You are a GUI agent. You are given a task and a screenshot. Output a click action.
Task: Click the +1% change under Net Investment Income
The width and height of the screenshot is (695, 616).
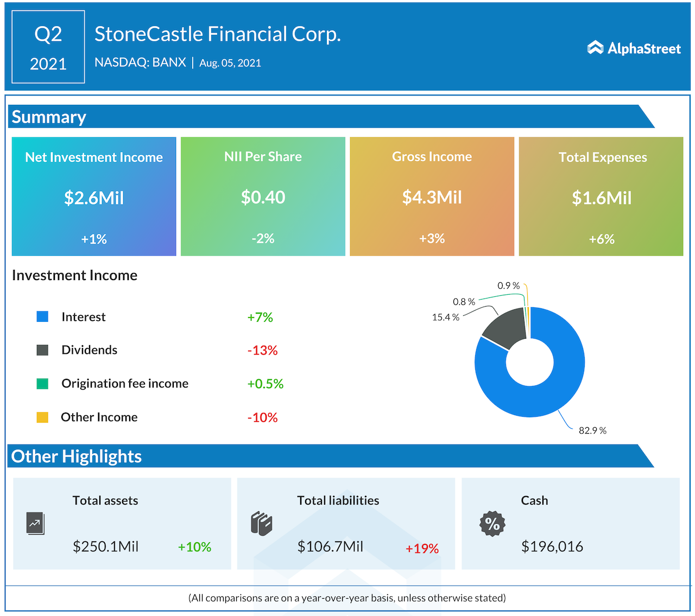pyautogui.click(x=94, y=239)
